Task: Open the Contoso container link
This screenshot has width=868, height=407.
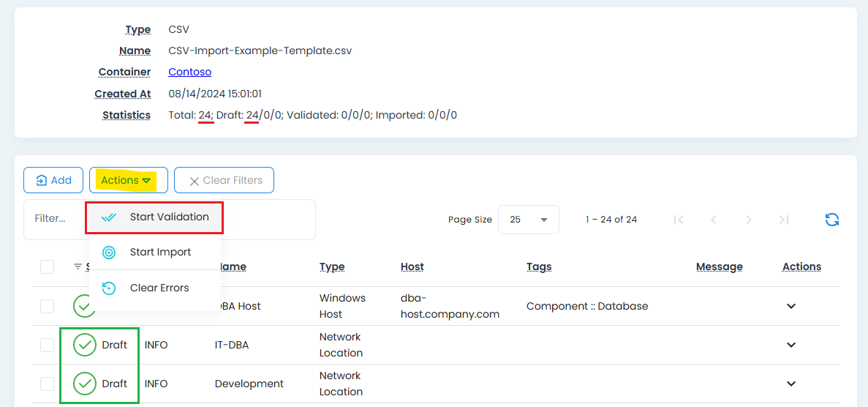Action: click(x=189, y=72)
